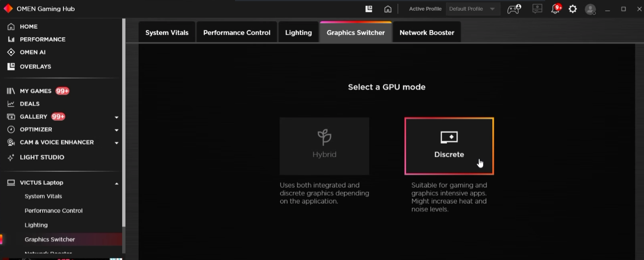Switch to the Network Booster tab
Image resolution: width=644 pixels, height=260 pixels.
pyautogui.click(x=427, y=32)
